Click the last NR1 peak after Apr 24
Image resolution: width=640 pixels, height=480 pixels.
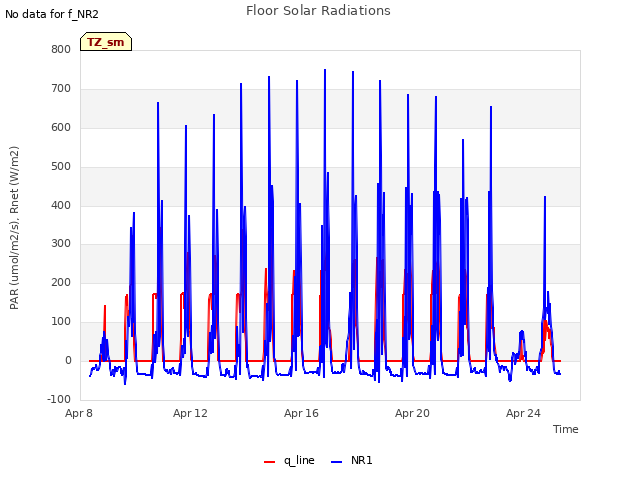coord(545,197)
